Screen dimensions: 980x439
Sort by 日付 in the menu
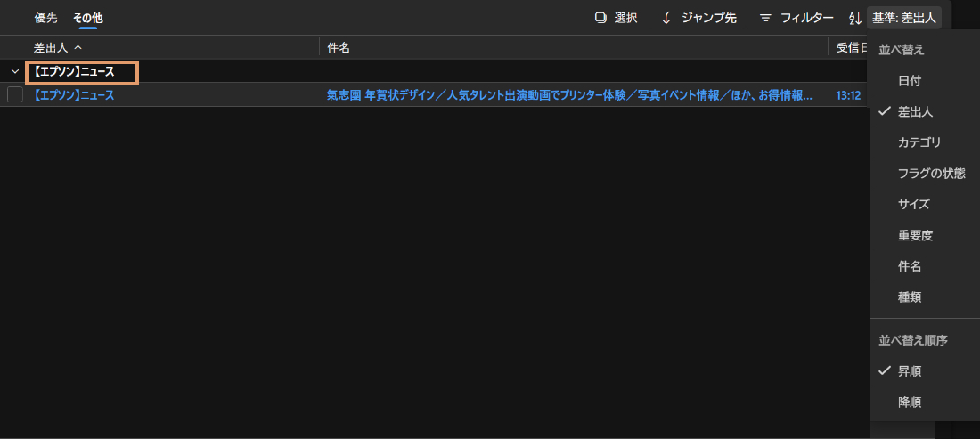pyautogui.click(x=910, y=81)
